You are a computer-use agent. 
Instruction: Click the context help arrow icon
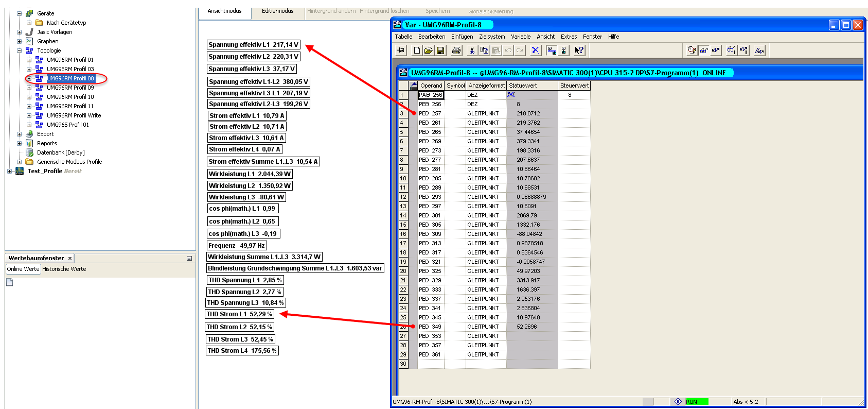point(579,50)
